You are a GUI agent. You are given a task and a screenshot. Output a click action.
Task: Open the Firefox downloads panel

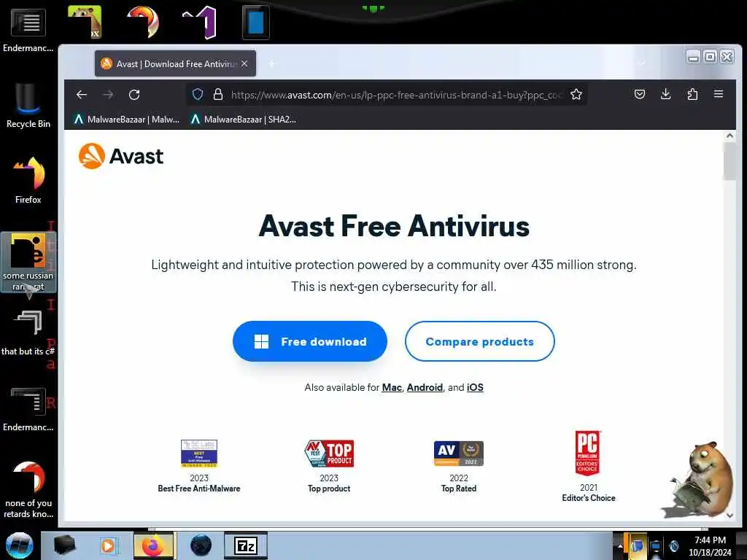pyautogui.click(x=665, y=94)
